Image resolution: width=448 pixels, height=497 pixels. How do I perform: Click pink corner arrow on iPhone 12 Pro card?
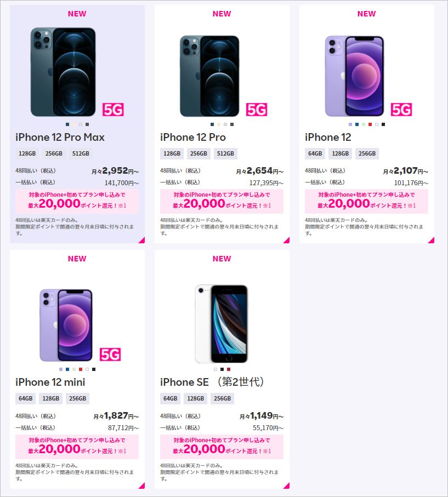(x=286, y=239)
